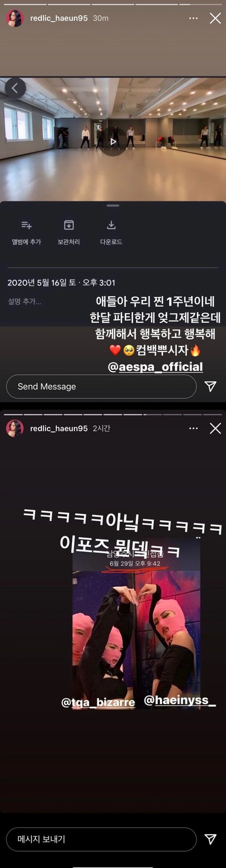This screenshot has width=226, height=868.
Task: Tap the sheet drag handle below video
Action: point(113,206)
